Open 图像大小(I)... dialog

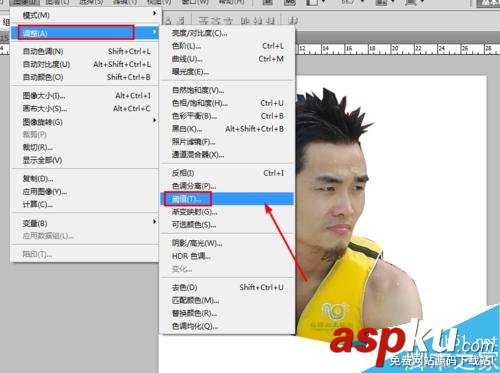click(85, 96)
